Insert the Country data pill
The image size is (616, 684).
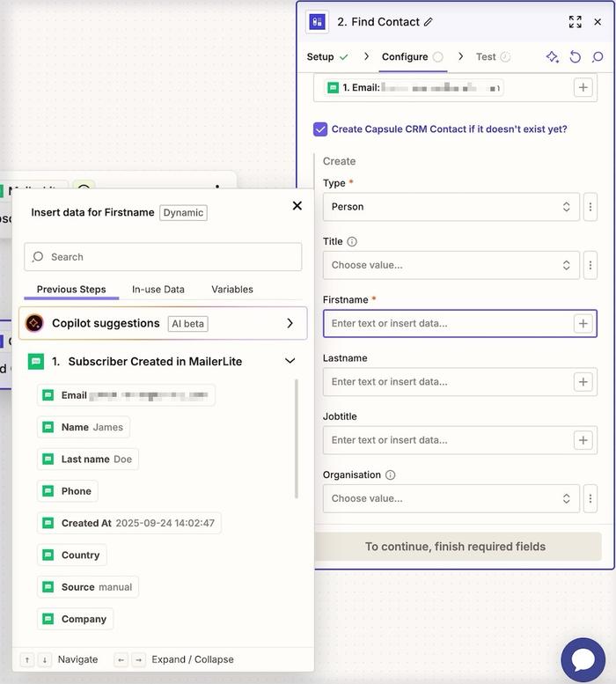tap(72, 555)
